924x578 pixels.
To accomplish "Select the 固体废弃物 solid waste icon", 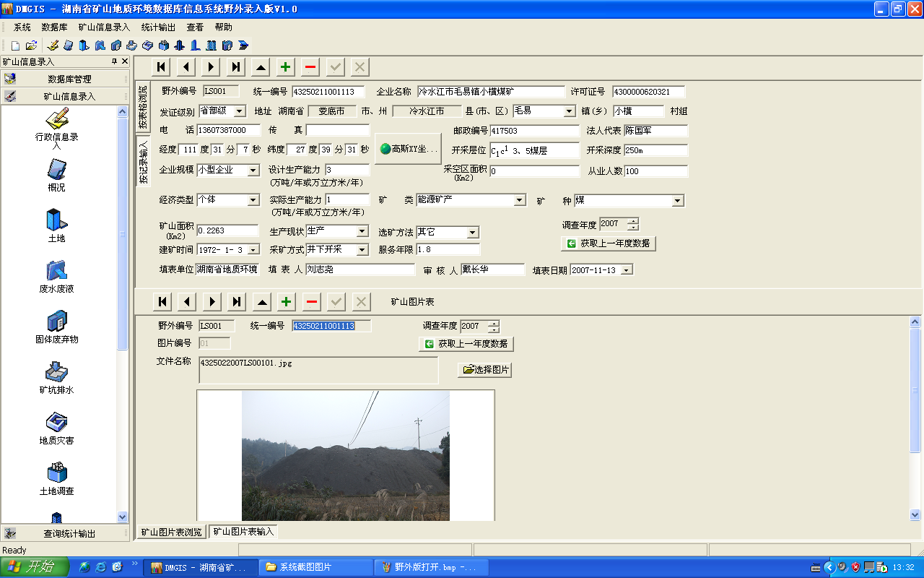I will (57, 322).
